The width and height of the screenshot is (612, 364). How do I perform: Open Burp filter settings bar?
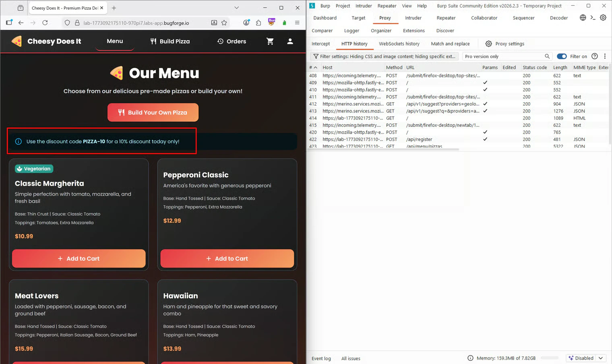click(x=385, y=56)
